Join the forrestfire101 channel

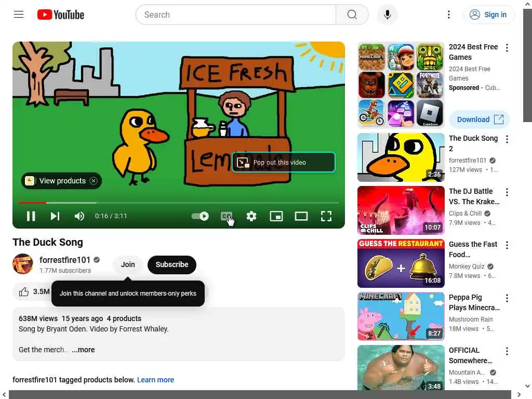click(128, 264)
